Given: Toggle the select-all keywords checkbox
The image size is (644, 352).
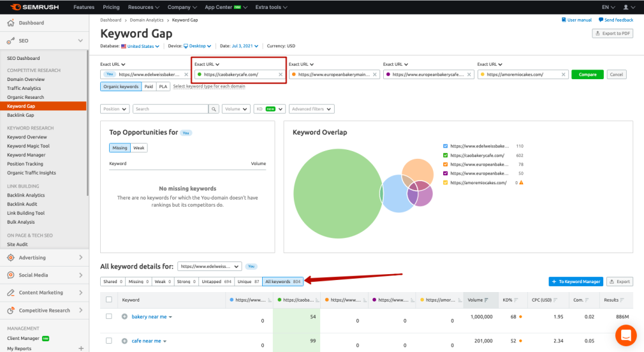Looking at the screenshot, I should [109, 300].
